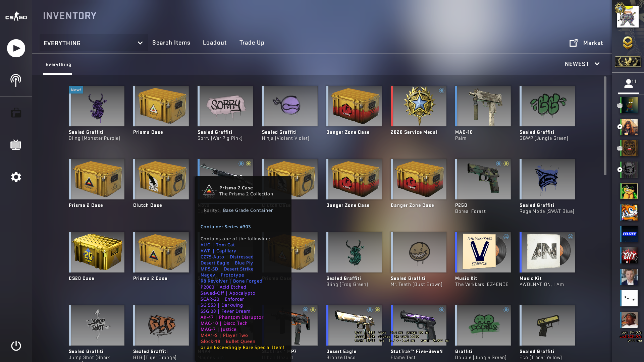Open the friends list icon
Viewport: 644px width, 362px height.
(x=629, y=83)
